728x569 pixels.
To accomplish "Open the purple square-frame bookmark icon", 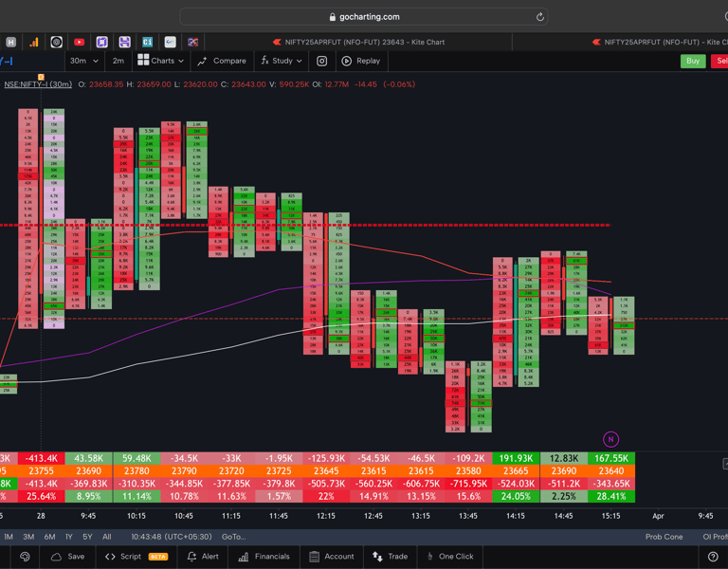I will click(101, 43).
